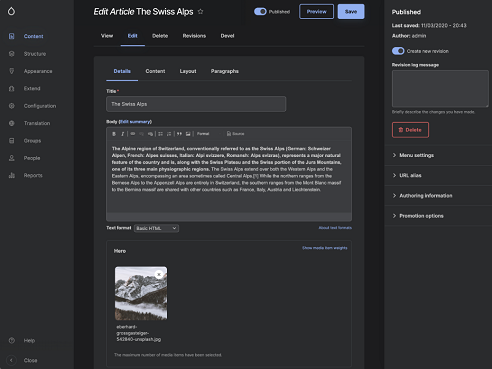Image resolution: width=492 pixels, height=369 pixels.
Task: Open the Reports chart icon
Action: 12,175
